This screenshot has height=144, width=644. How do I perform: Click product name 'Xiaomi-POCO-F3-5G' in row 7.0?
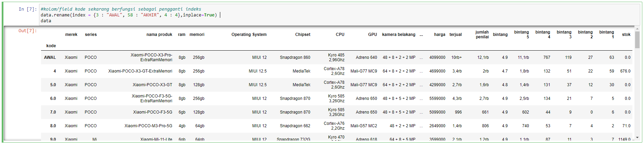153,112
